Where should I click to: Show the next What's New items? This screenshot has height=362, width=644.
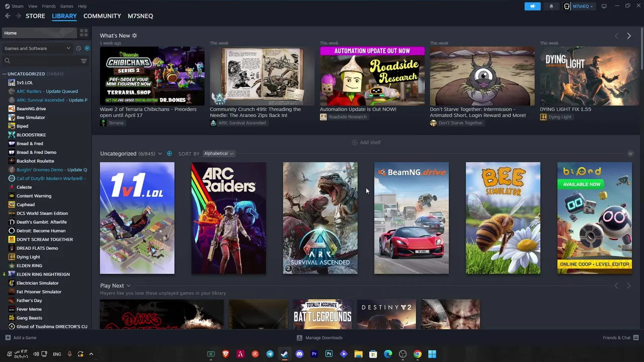pyautogui.click(x=628, y=36)
